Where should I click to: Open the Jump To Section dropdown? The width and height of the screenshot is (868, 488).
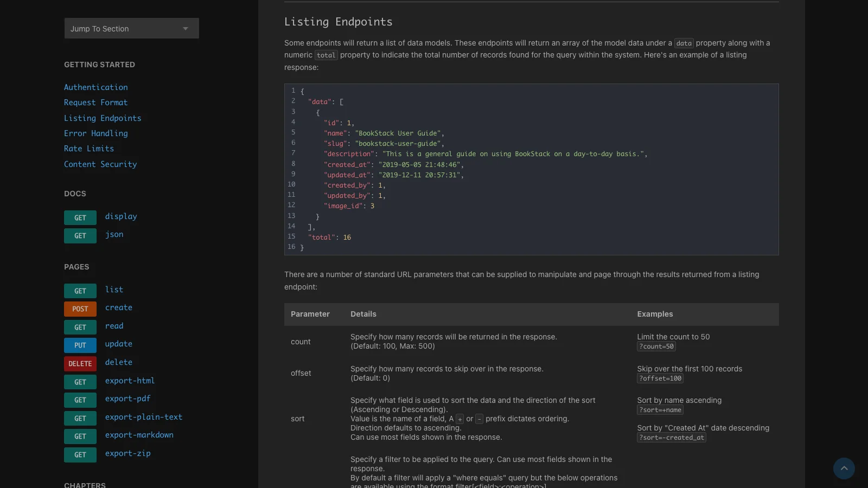[131, 28]
